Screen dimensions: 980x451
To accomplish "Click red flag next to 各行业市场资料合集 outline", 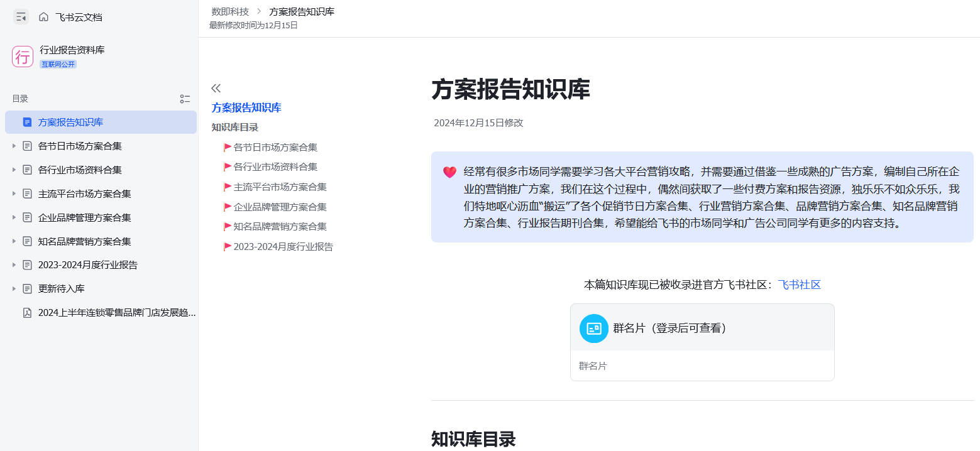I will (228, 167).
